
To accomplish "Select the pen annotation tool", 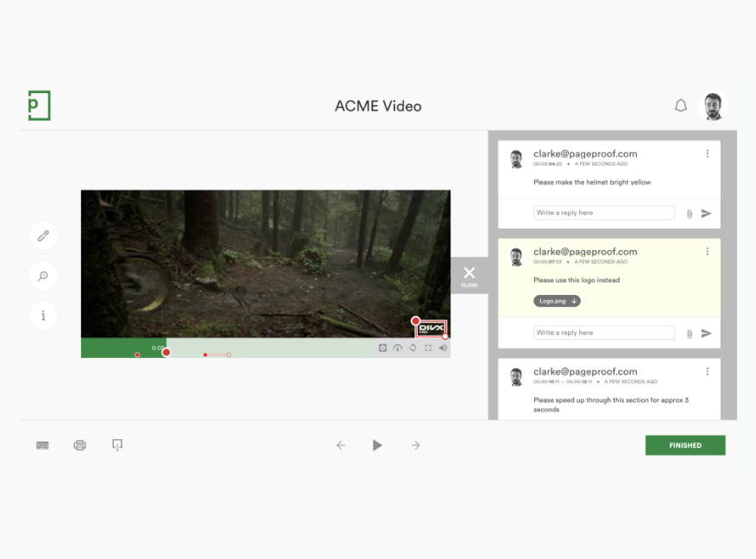I will pos(43,236).
